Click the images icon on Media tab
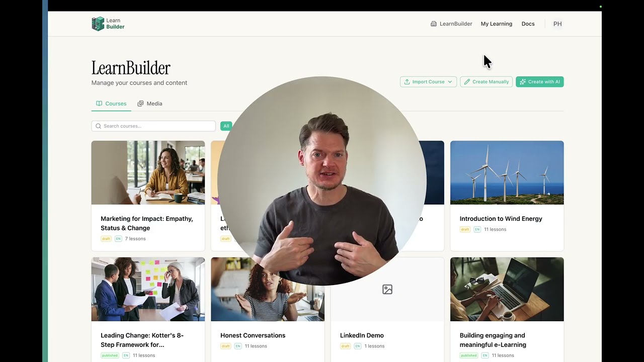644x362 pixels. click(140, 104)
